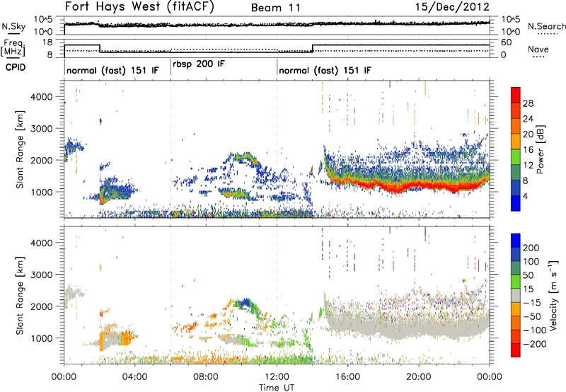Click the 2000 tick on velocity panel

pyautogui.click(x=41, y=306)
